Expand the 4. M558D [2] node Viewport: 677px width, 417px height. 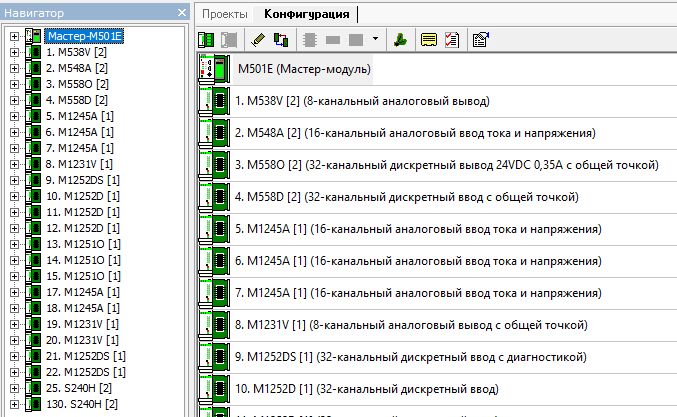click(14, 100)
